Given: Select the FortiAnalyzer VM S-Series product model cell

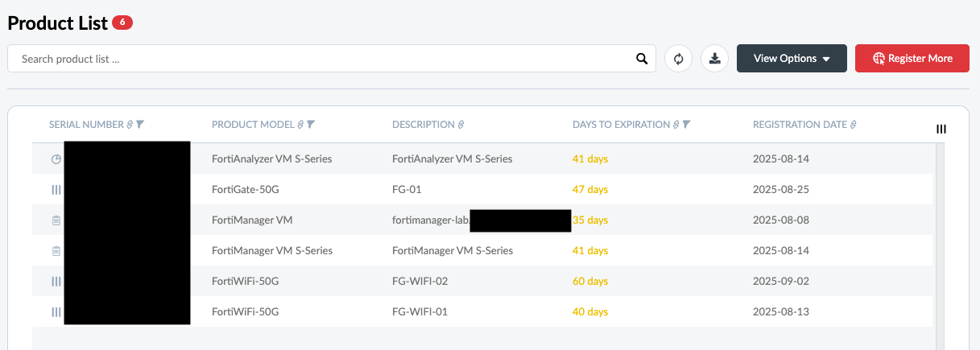Looking at the screenshot, I should coord(272,159).
